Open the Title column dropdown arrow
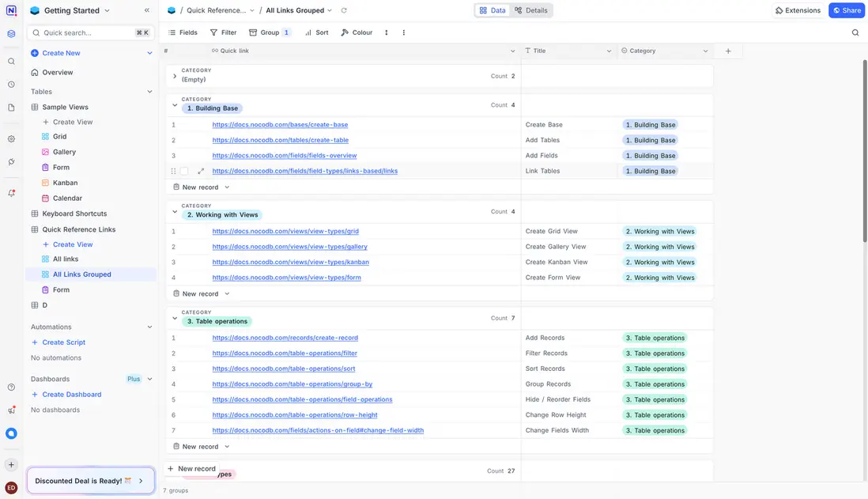The image size is (868, 499). pyautogui.click(x=609, y=51)
